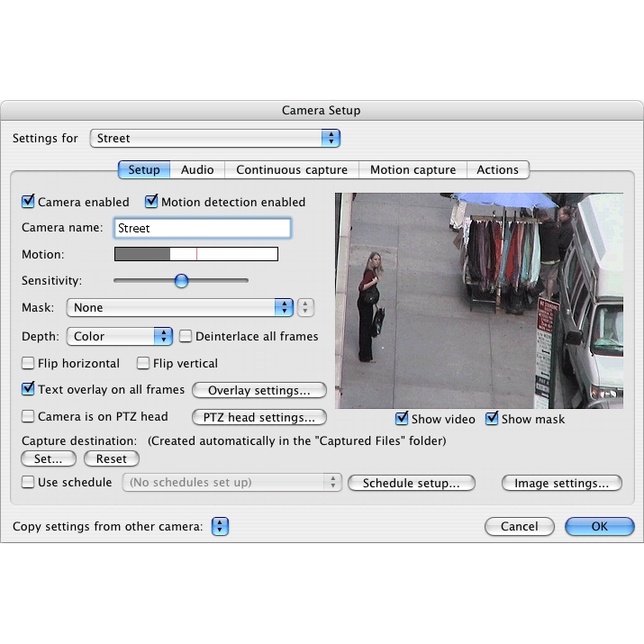This screenshot has height=644, width=644.
Task: Click the Image settings button
Action: point(561,483)
